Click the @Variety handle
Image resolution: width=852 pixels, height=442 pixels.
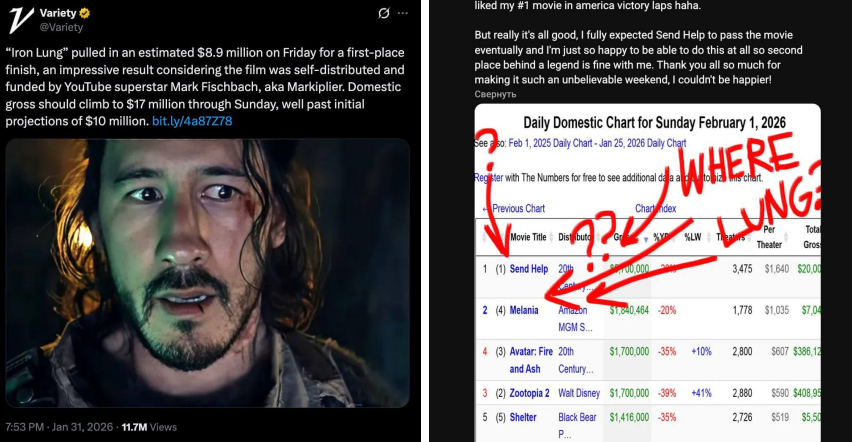[x=63, y=27]
